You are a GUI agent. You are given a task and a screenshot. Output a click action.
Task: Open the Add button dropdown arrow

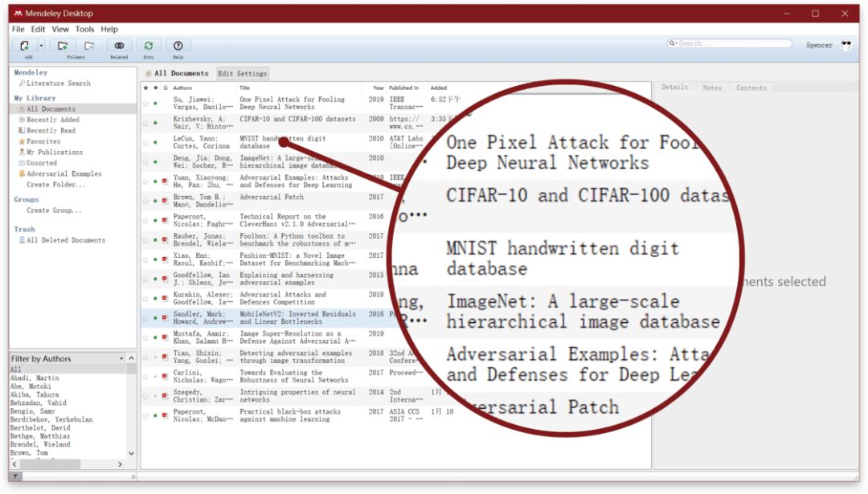coord(41,46)
